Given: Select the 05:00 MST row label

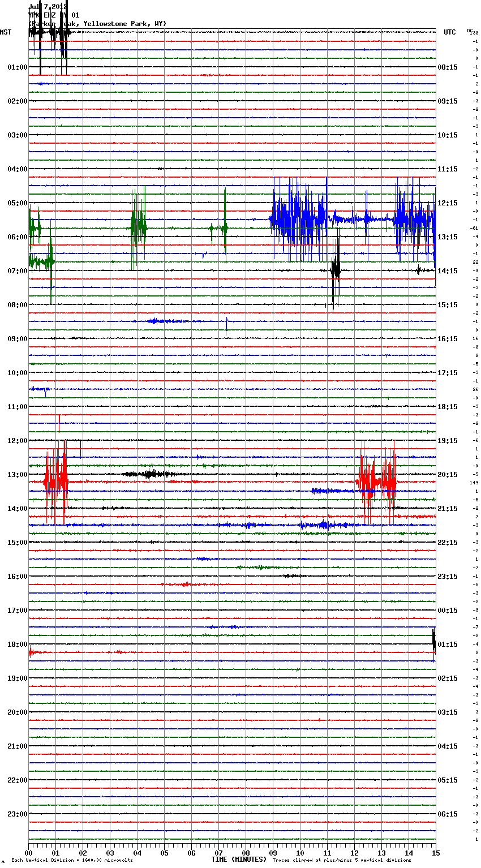Looking at the screenshot, I should pyautogui.click(x=18, y=203).
